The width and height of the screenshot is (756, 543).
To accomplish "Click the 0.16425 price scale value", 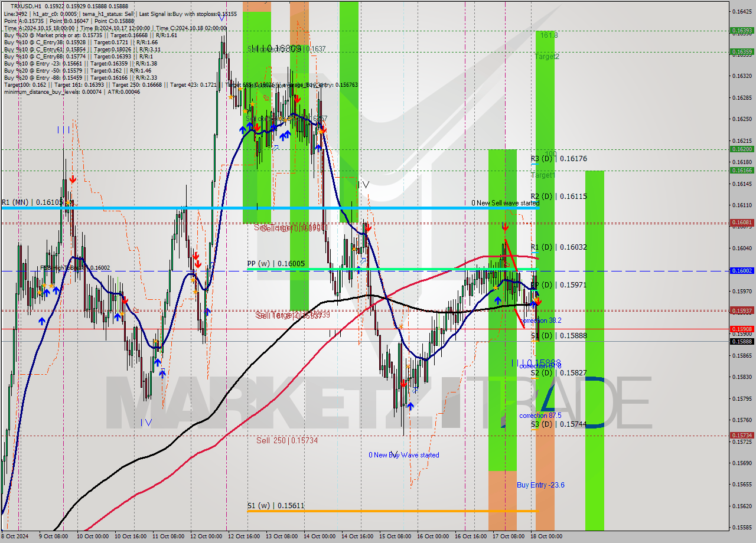I will (742, 11).
